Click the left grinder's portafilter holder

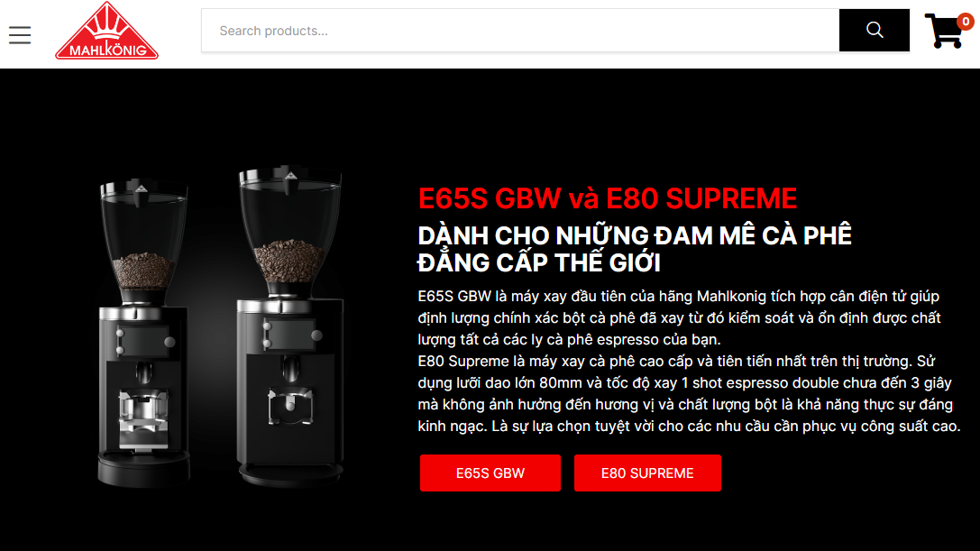coord(143,410)
